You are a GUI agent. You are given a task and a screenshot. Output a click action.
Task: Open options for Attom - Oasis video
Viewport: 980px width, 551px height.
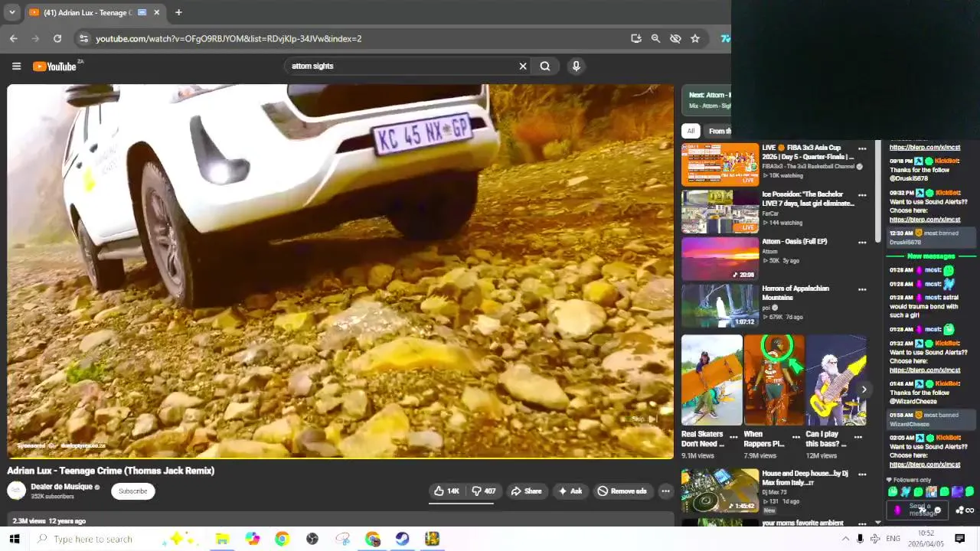(x=862, y=243)
